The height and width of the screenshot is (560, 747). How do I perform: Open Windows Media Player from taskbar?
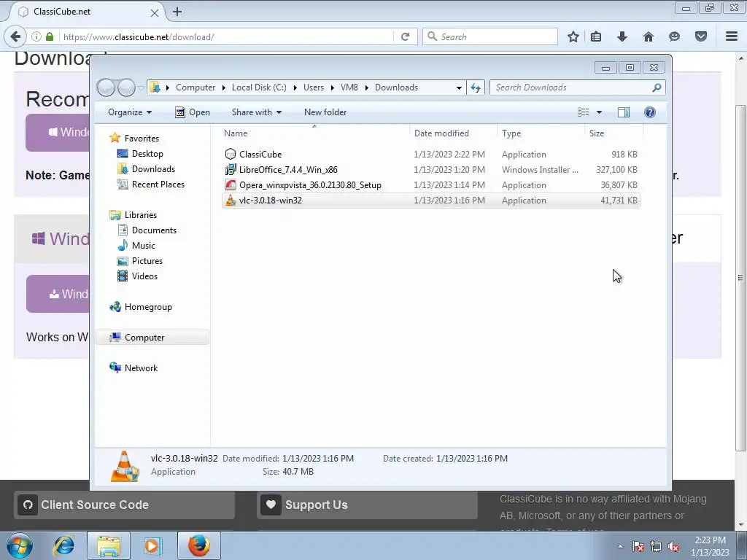pyautogui.click(x=152, y=545)
